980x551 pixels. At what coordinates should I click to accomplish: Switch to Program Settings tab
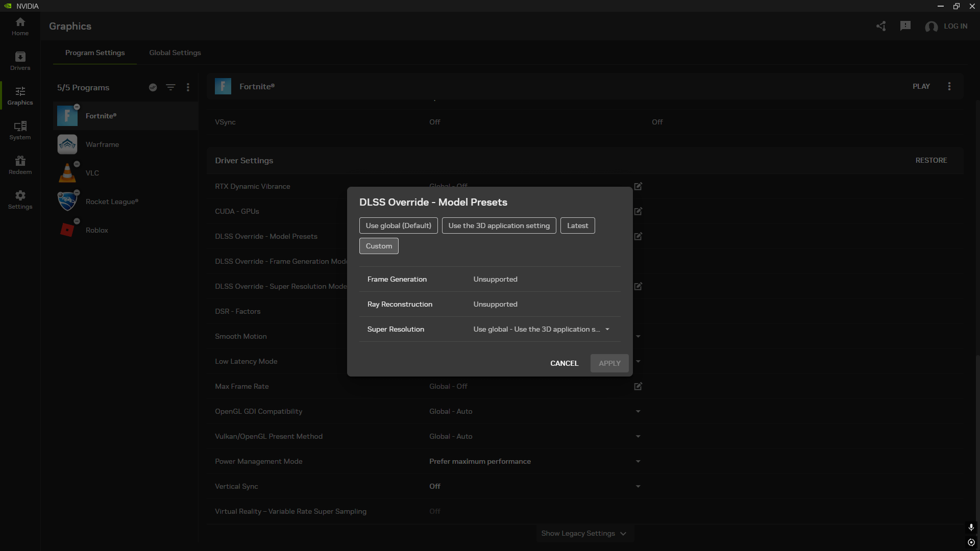click(95, 53)
